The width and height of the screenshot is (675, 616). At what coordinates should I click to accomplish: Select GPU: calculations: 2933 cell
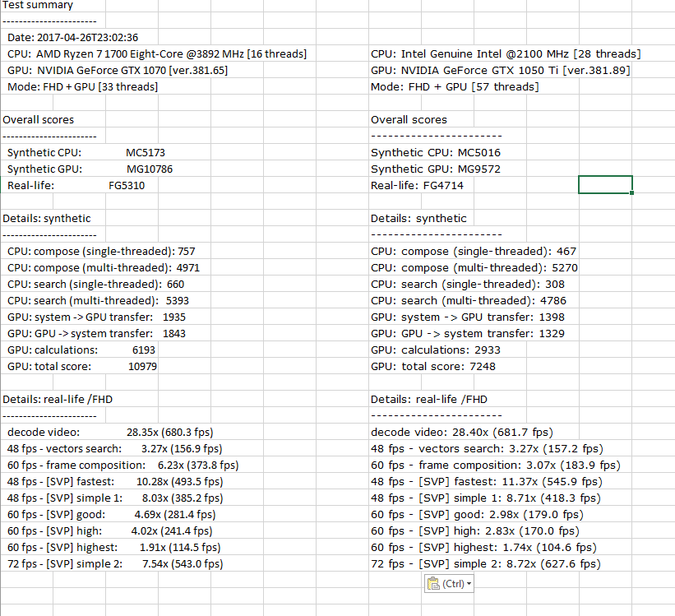pos(436,350)
